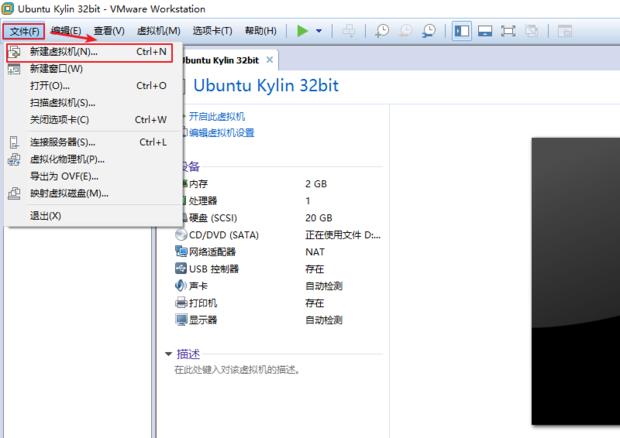Click the 开启此虚拟机 link
Image resolution: width=620 pixels, height=438 pixels.
point(217,117)
